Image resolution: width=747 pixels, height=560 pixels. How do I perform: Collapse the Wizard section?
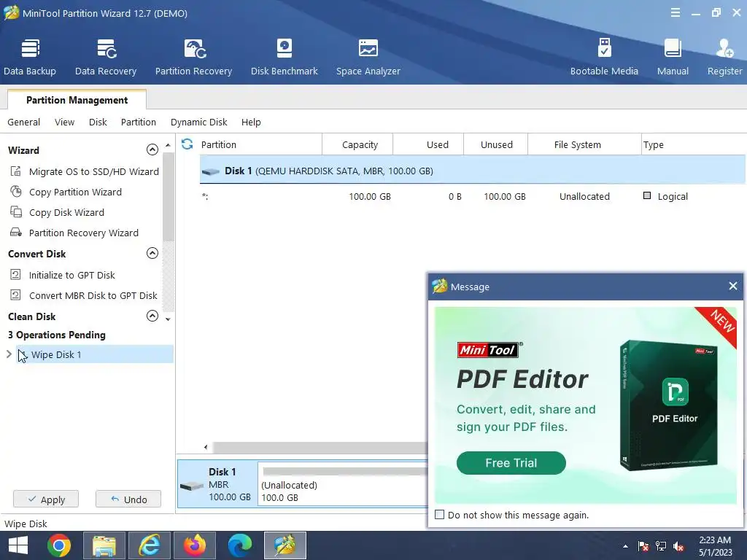coord(152,149)
